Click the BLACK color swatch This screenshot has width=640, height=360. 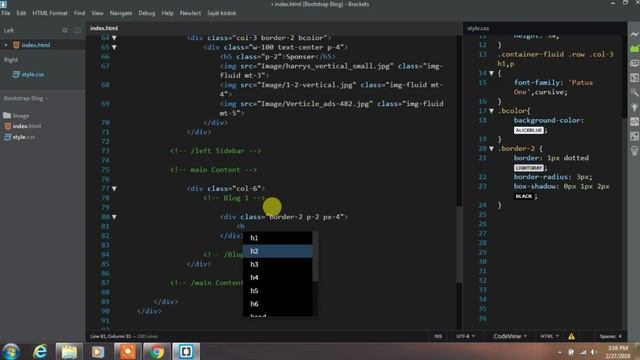(524, 196)
